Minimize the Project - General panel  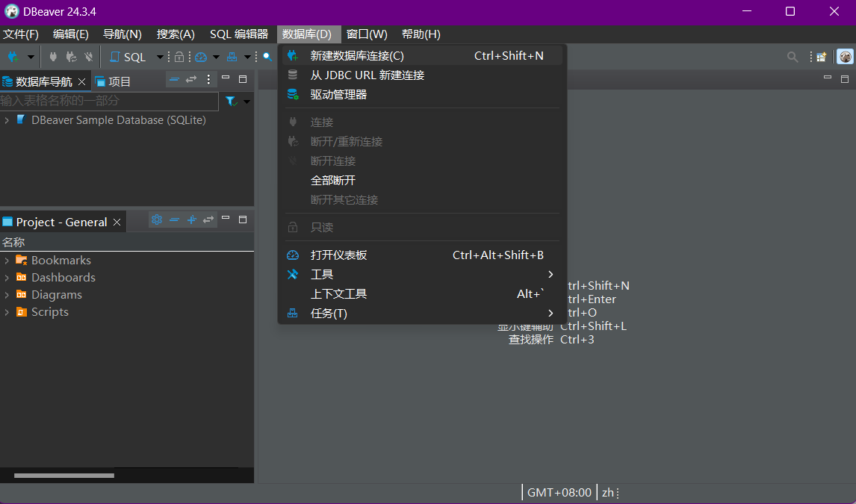226,218
